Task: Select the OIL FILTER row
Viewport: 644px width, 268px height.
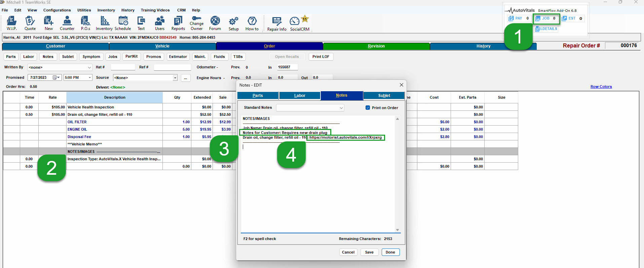Action: click(261, 122)
